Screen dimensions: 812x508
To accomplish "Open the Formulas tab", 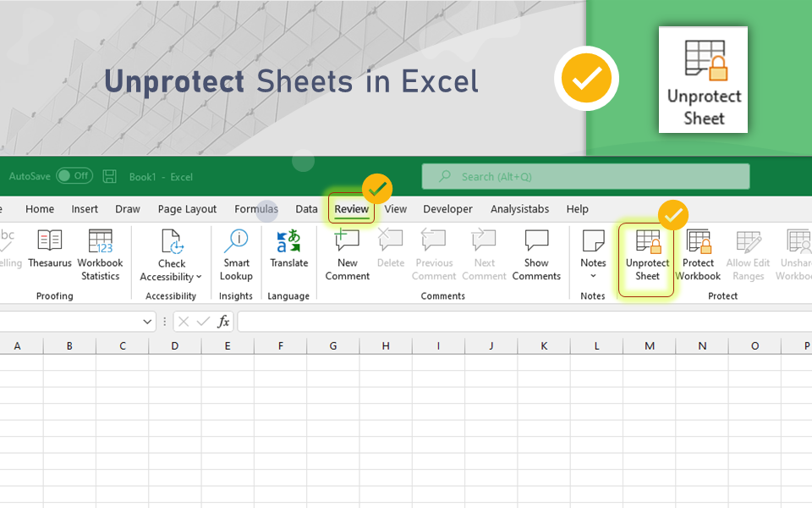I will [x=256, y=209].
